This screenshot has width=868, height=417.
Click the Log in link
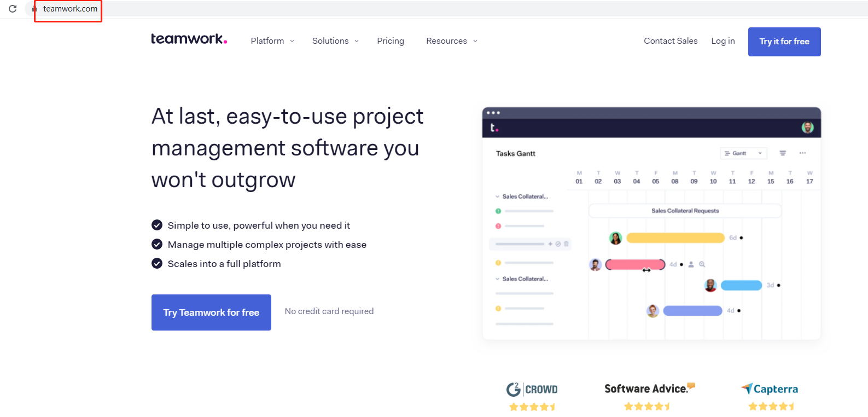coord(723,41)
